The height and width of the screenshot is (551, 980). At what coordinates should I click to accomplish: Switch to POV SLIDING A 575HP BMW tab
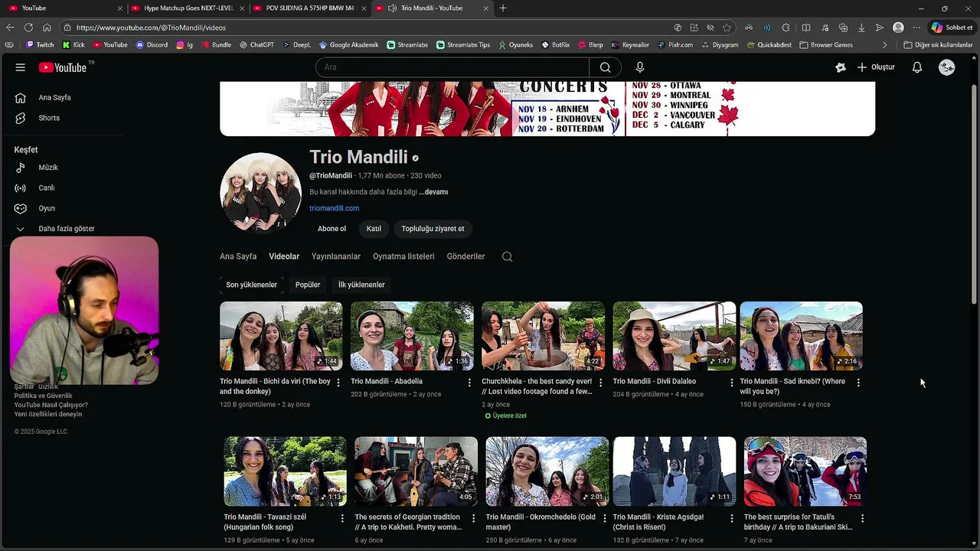coord(309,8)
